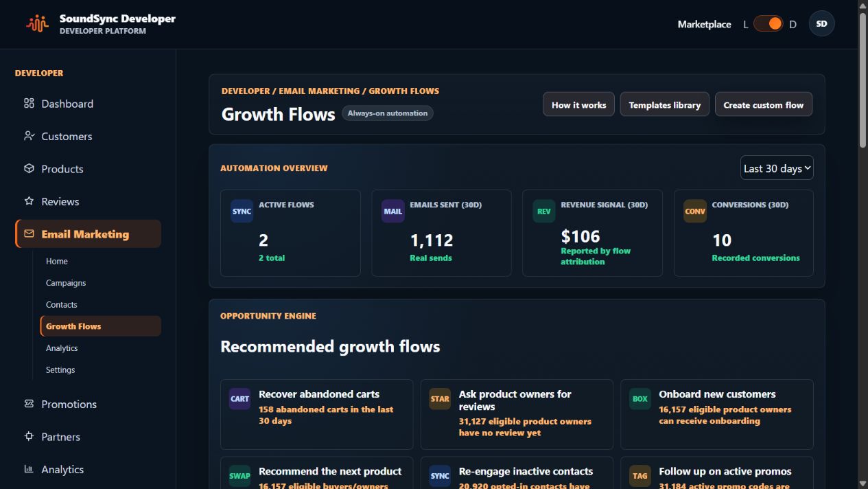Click the '1,112' emails sent value
868x489 pixels.
coord(432,240)
